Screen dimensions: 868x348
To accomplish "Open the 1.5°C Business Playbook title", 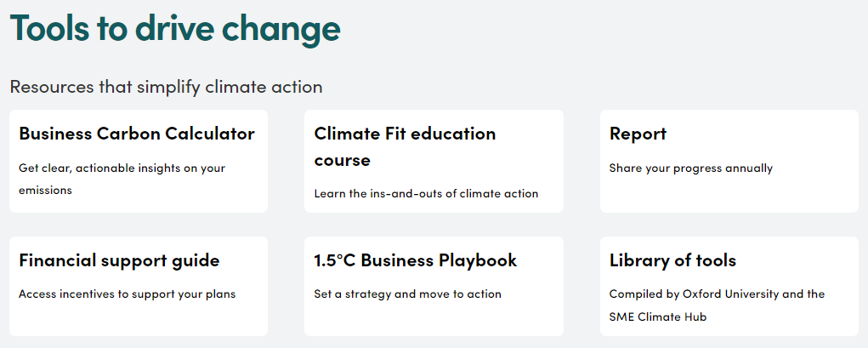I will [415, 260].
